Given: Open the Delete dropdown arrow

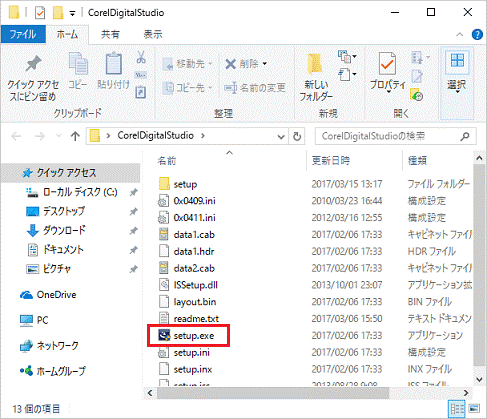Looking at the screenshot, I should [x=265, y=64].
